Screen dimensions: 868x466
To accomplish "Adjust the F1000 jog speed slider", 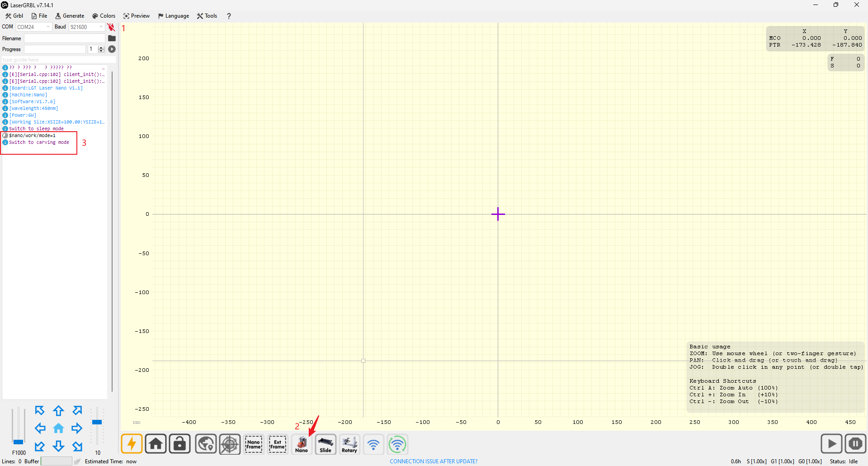I will coord(18,441).
